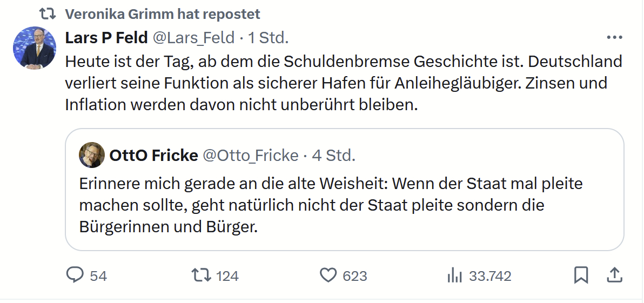Open view analytics bar chart icon
The height and width of the screenshot is (303, 644).
tap(454, 276)
